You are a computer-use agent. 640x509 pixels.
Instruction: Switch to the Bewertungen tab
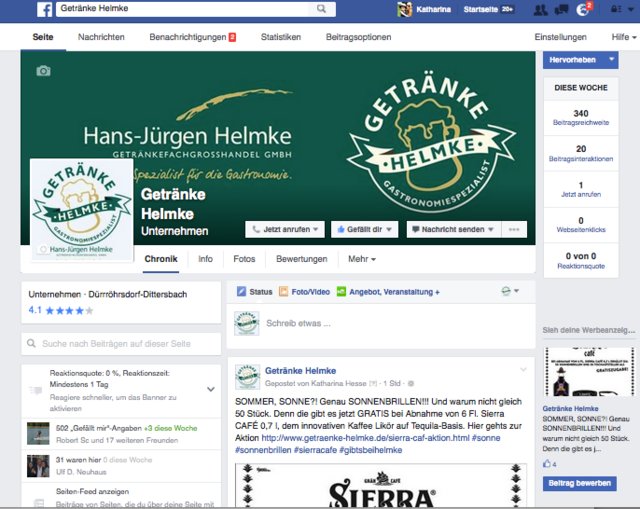(x=301, y=259)
